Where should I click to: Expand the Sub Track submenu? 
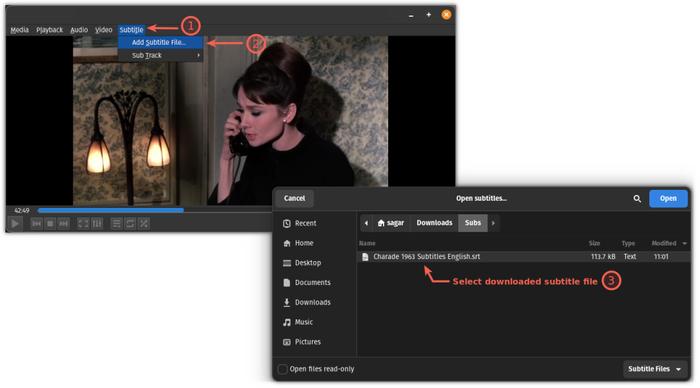tap(161, 55)
